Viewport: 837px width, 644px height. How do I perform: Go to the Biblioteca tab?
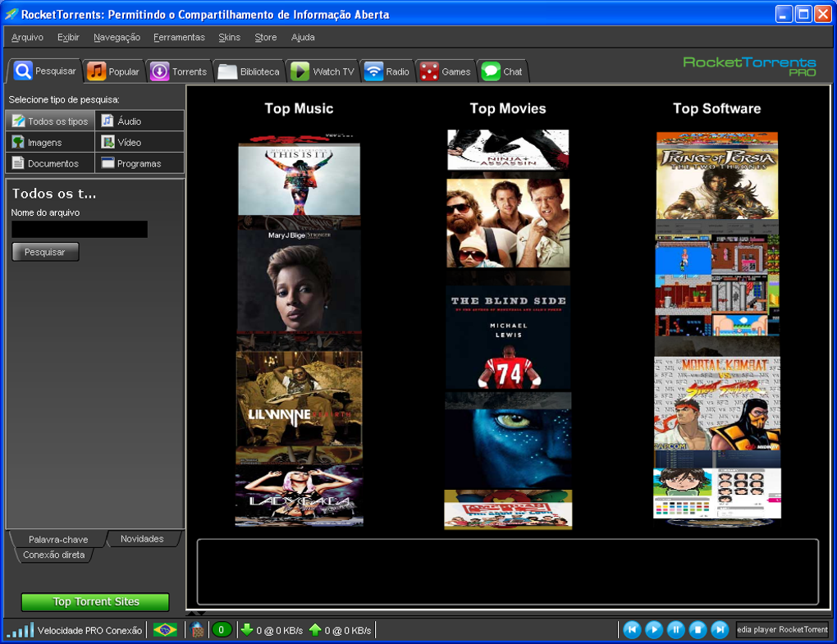tap(249, 71)
